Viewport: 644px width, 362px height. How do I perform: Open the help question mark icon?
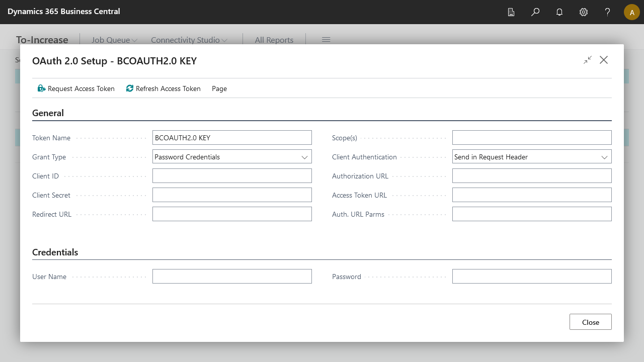point(608,12)
